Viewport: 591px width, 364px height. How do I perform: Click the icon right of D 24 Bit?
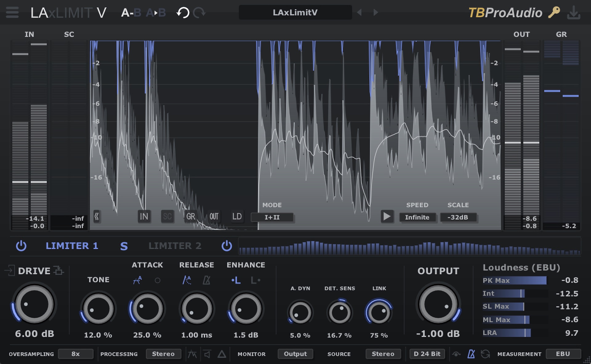click(456, 354)
